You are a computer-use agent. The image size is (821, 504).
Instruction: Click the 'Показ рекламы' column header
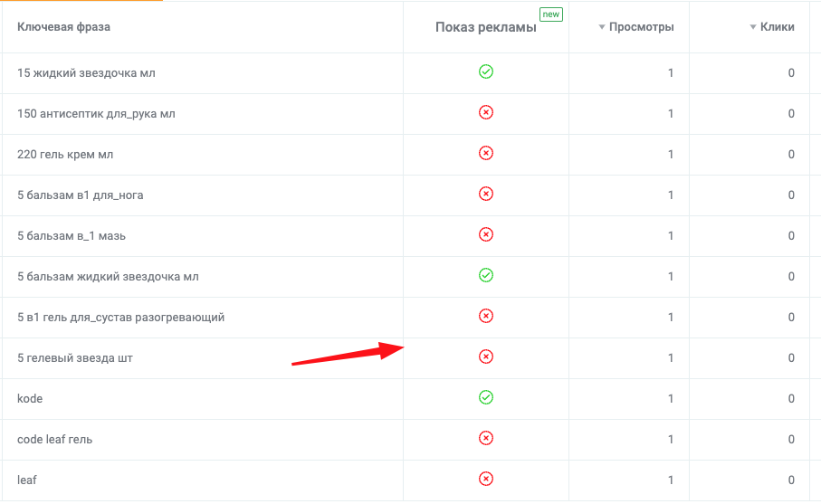click(x=486, y=28)
